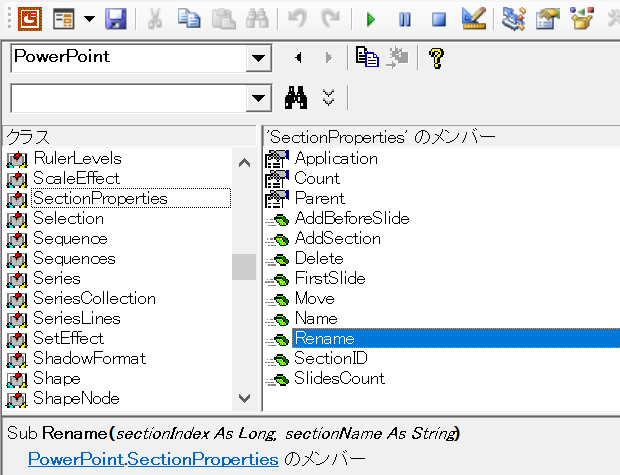Screen dimensions: 620x475
Task: Open the Insert object dropdown arrow
Action: (90, 19)
